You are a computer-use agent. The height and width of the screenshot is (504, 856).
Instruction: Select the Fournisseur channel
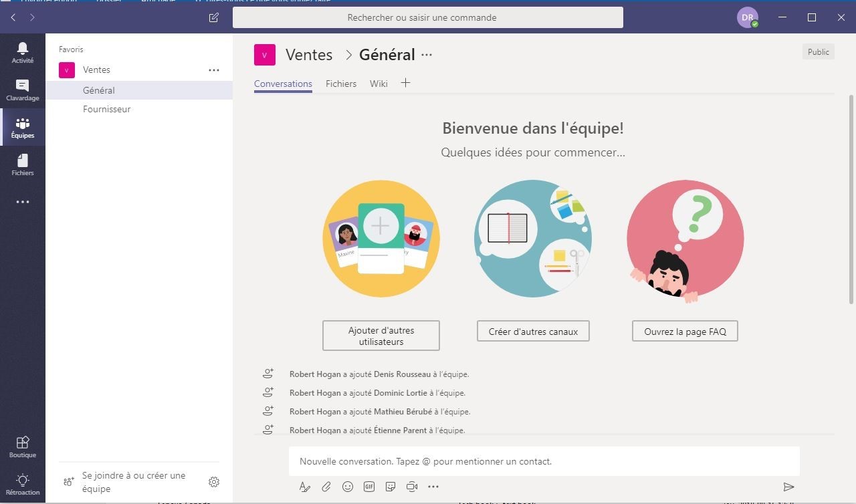click(x=107, y=109)
